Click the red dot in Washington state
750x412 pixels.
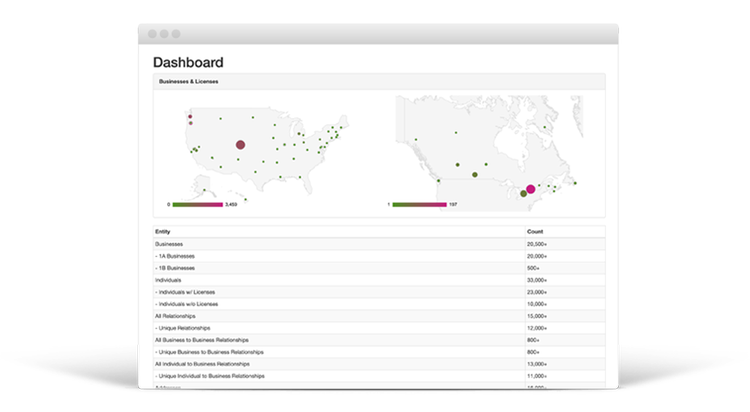[190, 117]
